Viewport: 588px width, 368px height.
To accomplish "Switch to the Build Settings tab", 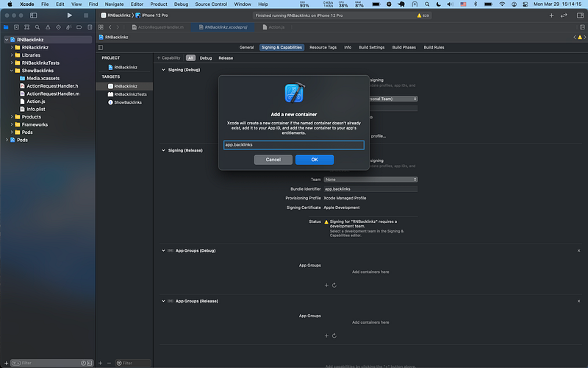I will pyautogui.click(x=371, y=47).
